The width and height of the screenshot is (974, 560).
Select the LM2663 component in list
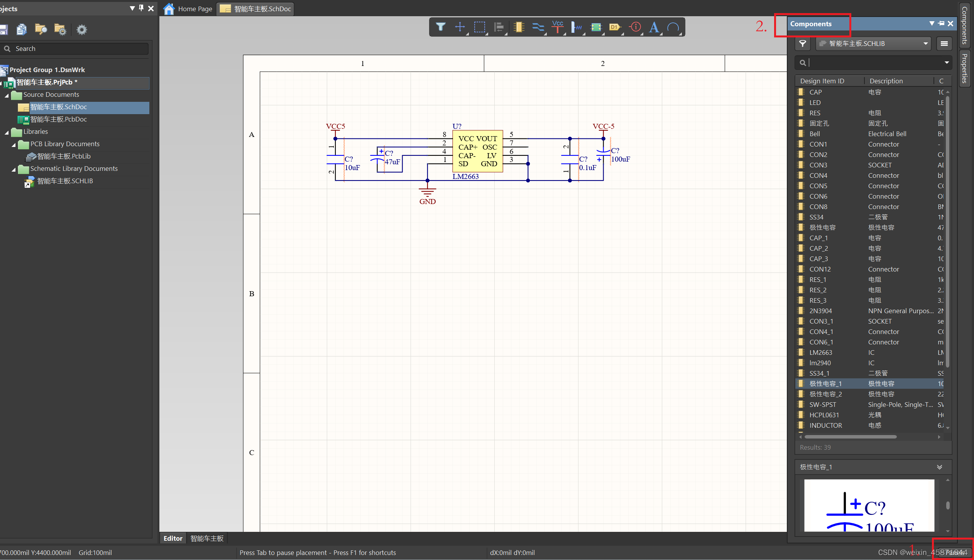pos(820,353)
